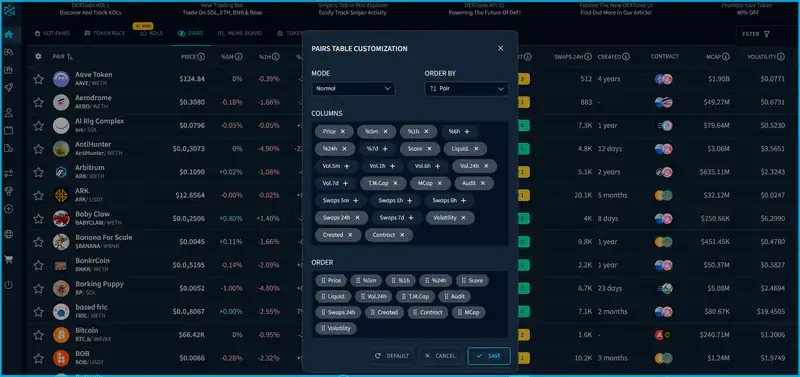
Task: Open the ORDER BY dropdown showing Pair
Action: point(466,89)
